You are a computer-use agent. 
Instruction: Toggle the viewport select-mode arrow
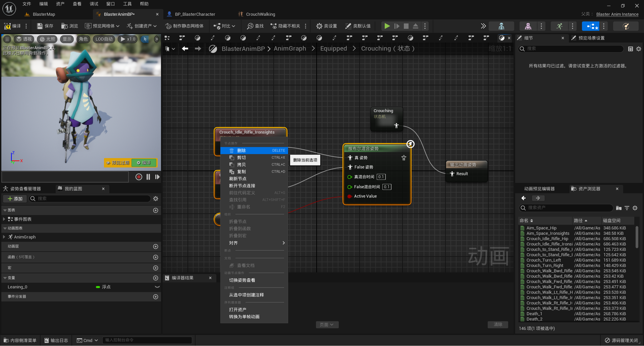pos(145,39)
